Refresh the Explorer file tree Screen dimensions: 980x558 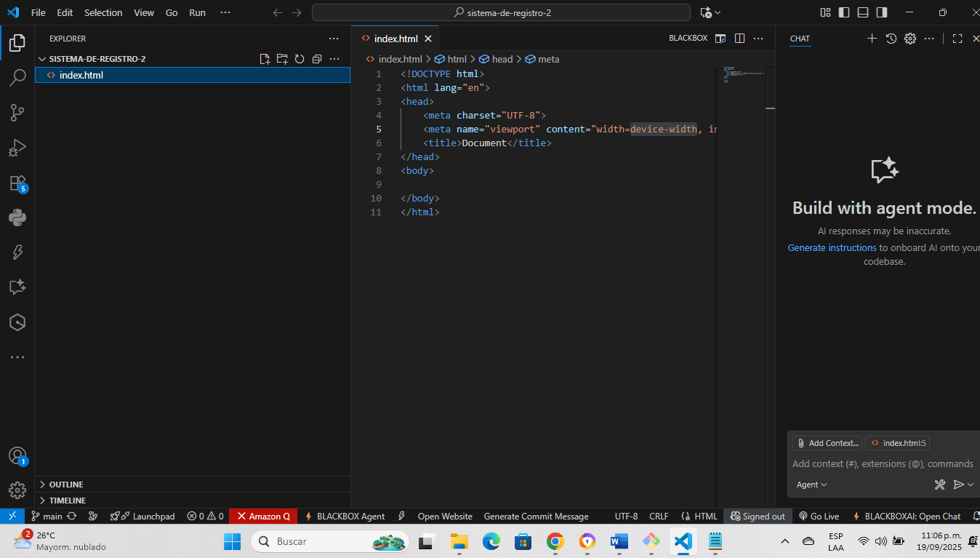click(300, 59)
